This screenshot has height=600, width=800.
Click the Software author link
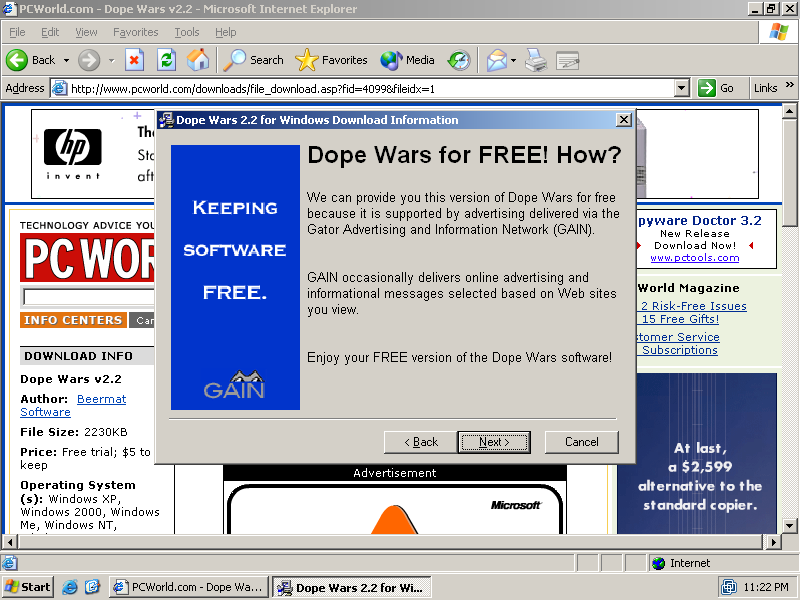point(45,412)
